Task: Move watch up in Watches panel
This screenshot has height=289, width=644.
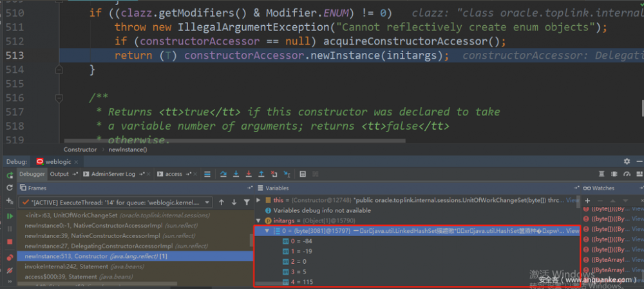Action: pyautogui.click(x=613, y=201)
